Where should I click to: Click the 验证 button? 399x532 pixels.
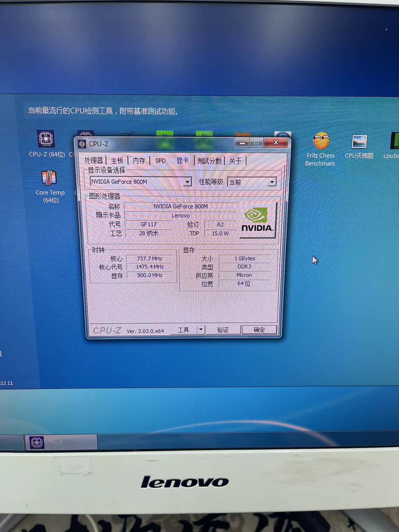(x=223, y=330)
